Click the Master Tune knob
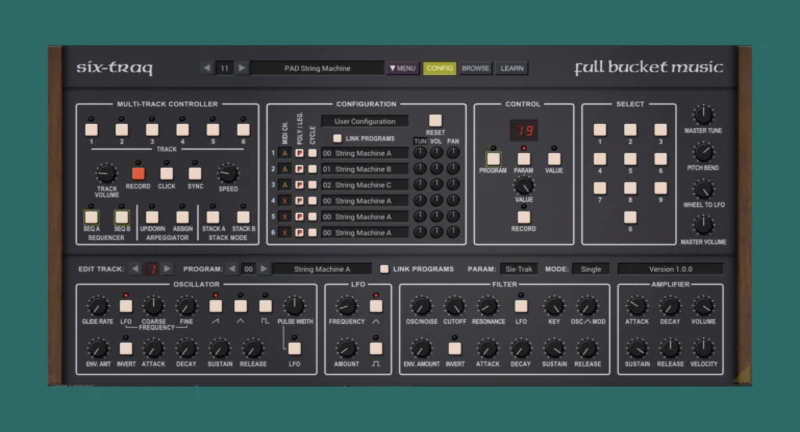Viewport: 800px width, 432px height. [x=703, y=115]
